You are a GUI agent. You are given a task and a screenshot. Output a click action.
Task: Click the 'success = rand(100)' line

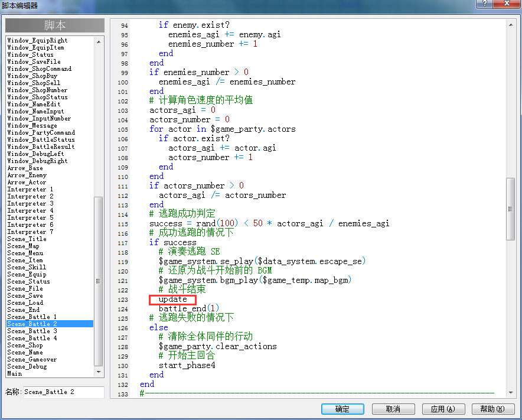coord(269,223)
